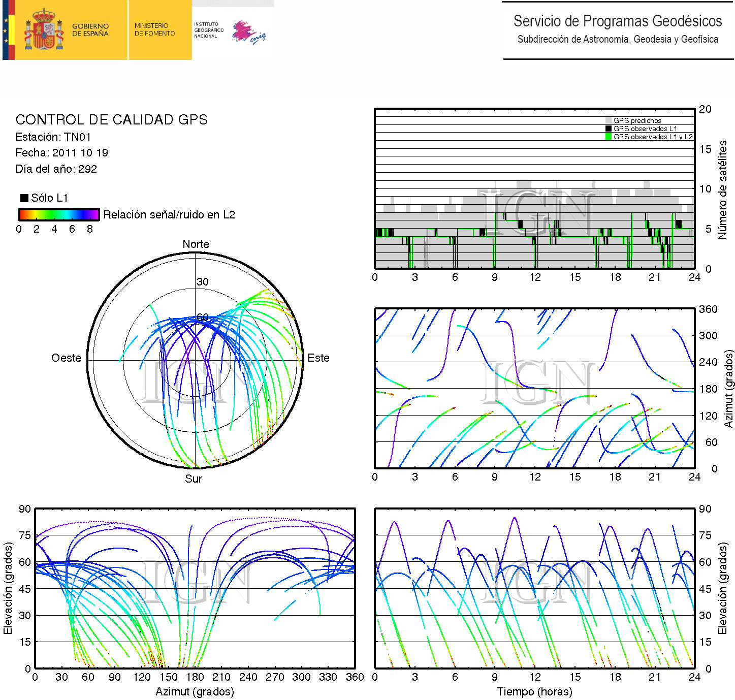
Task: Click the Instituto Geográfico Nacional logo text
Action: click(208, 30)
